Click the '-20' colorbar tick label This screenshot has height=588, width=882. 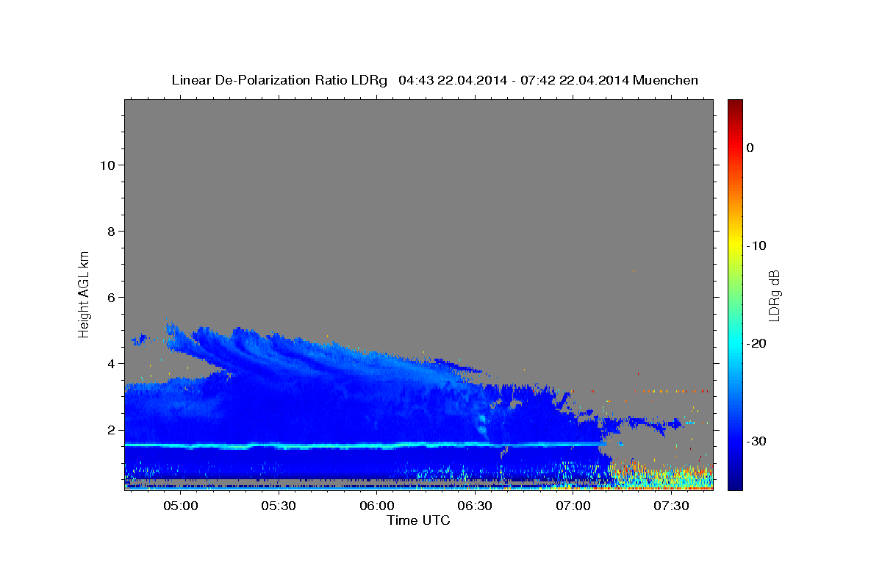point(756,343)
